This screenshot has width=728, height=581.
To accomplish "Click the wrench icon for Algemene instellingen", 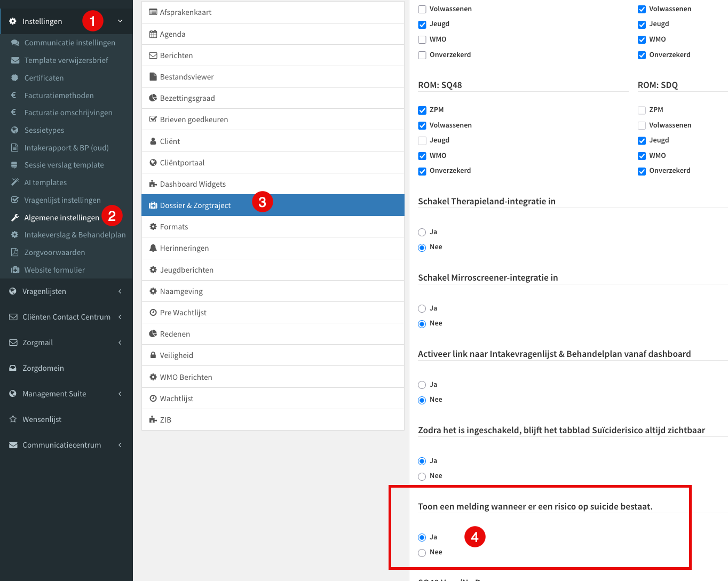I will pyautogui.click(x=15, y=218).
